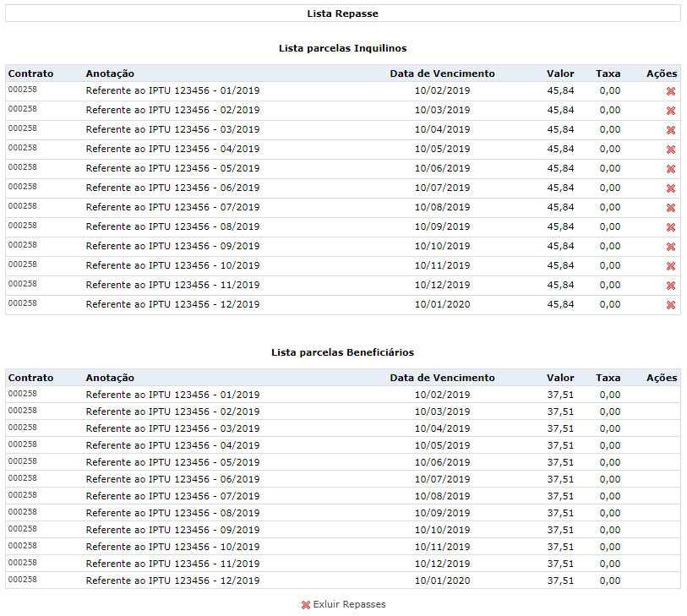Select due date 10/01/2020 in Beneficiários table

click(x=442, y=581)
